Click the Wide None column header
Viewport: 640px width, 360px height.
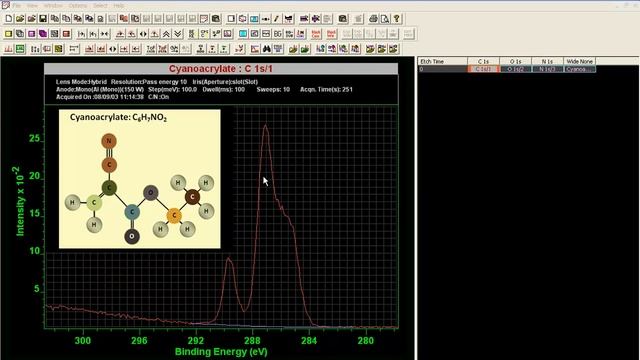pyautogui.click(x=579, y=61)
